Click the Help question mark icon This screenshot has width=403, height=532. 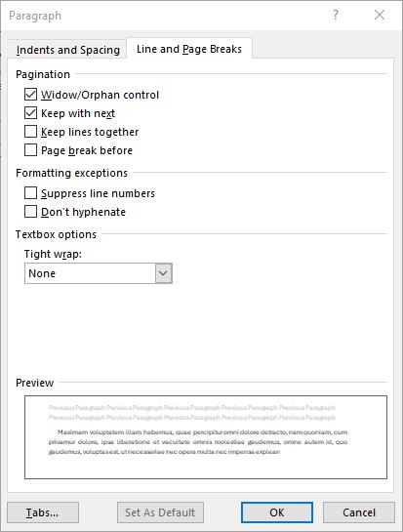(336, 15)
